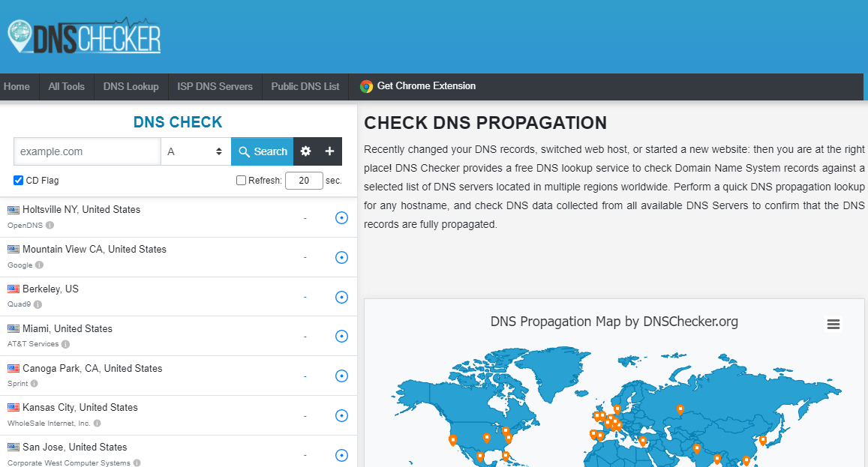The image size is (868, 467).
Task: Click target icon in Miami row
Action: tap(341, 337)
